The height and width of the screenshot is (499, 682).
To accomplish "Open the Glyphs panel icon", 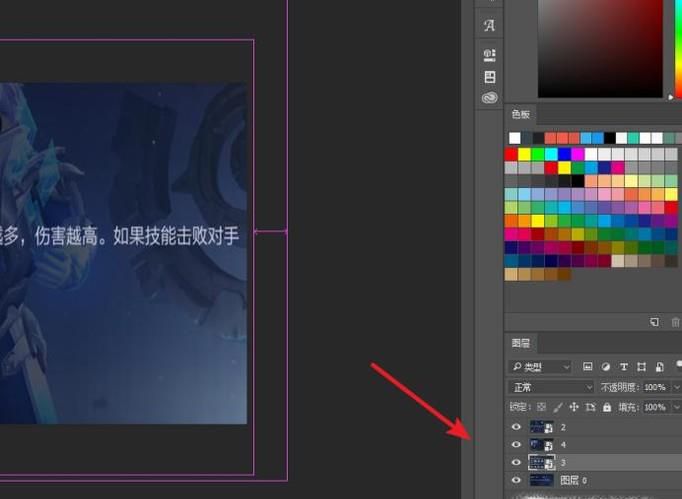I will point(489,25).
